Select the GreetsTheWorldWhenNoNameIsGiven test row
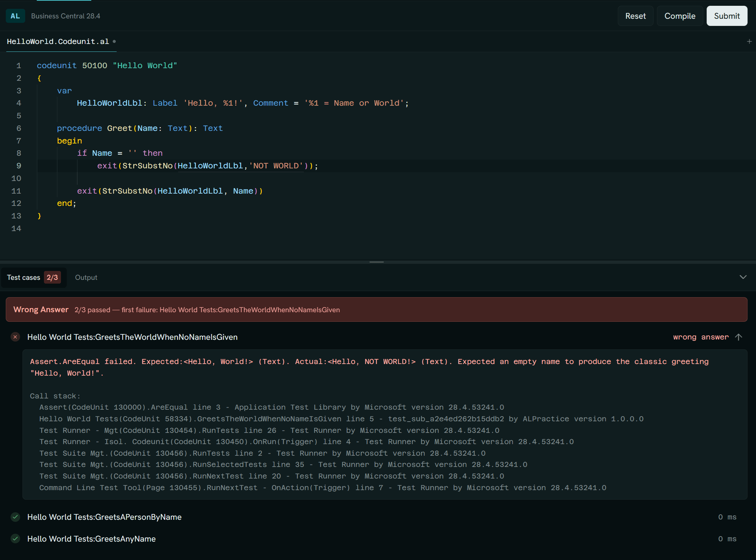This screenshot has width=756, height=560. 377,337
